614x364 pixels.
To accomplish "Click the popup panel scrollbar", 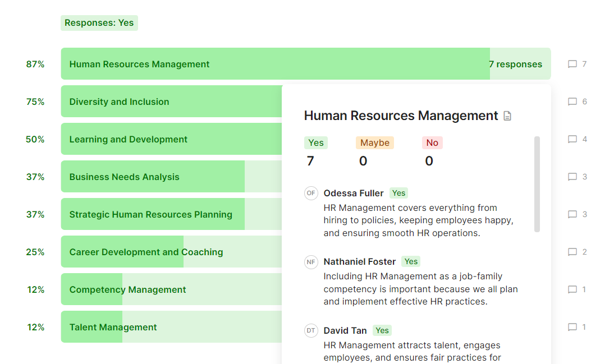I will 537,184.
